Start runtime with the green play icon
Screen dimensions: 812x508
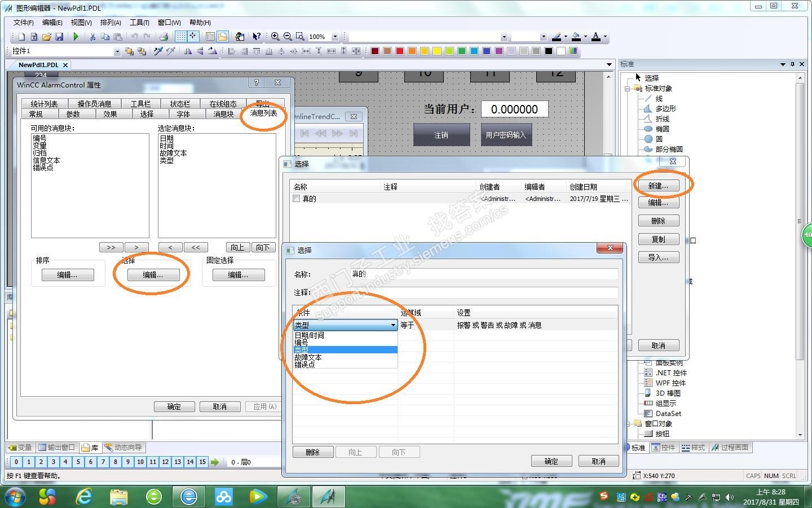[76, 37]
